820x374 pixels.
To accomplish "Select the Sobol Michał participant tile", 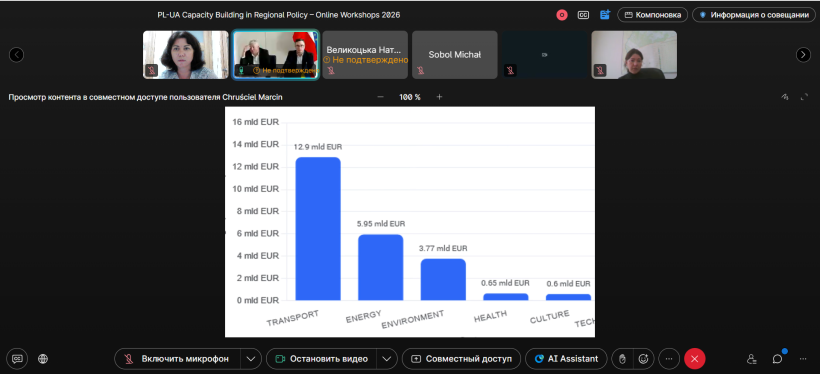I will coord(454,55).
